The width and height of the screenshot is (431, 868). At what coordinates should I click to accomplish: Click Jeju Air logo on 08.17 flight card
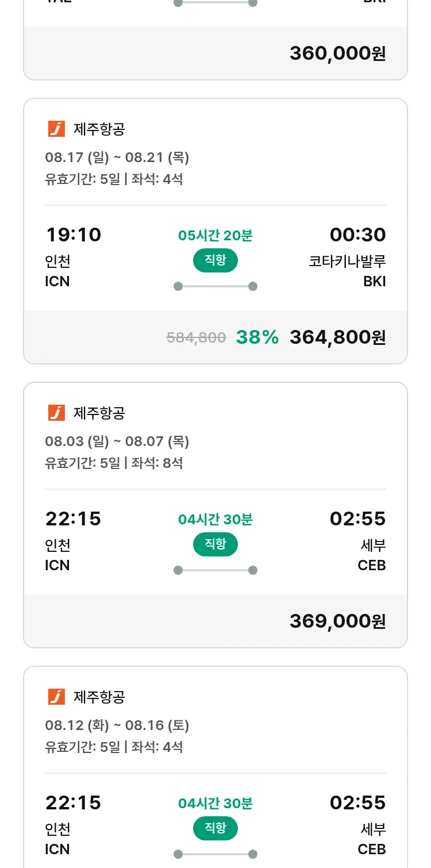click(56, 129)
